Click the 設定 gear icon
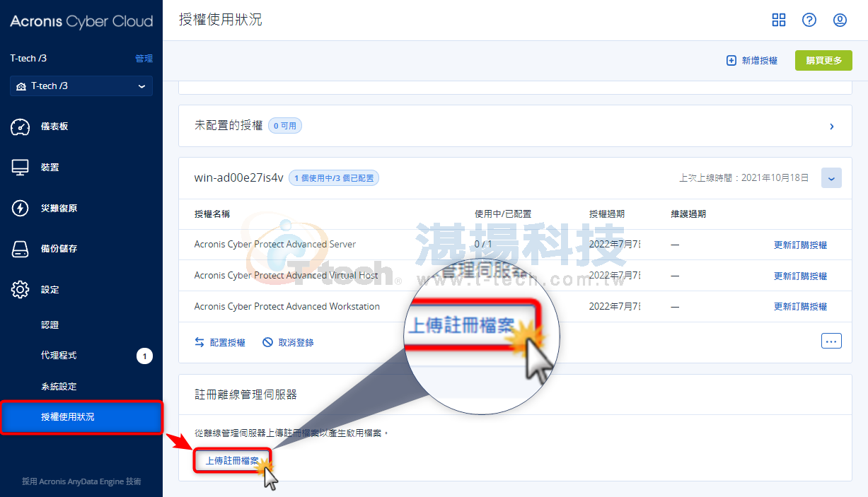The width and height of the screenshot is (868, 497). 20,289
